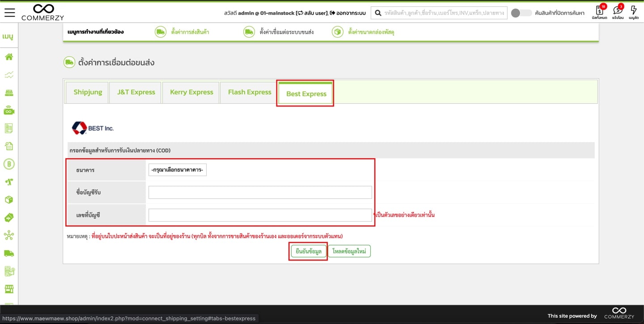Click the สลับ user link
This screenshot has height=324, width=644.
[x=312, y=13]
